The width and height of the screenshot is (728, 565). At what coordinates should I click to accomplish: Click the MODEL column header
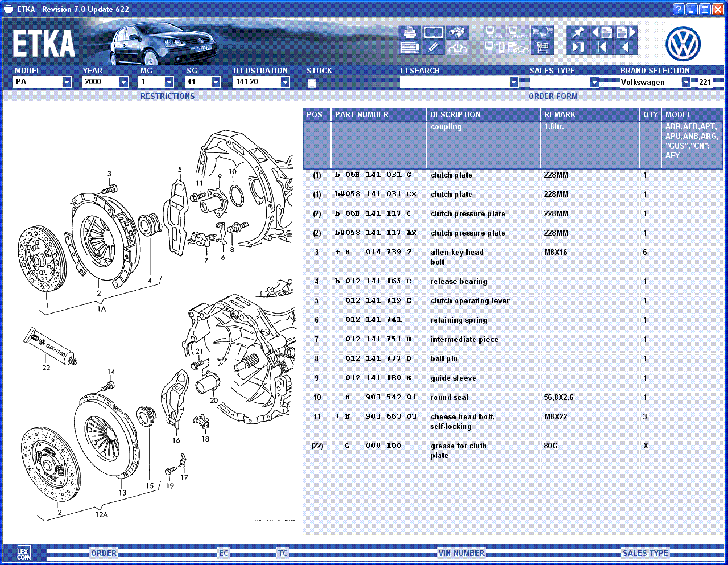[692, 114]
